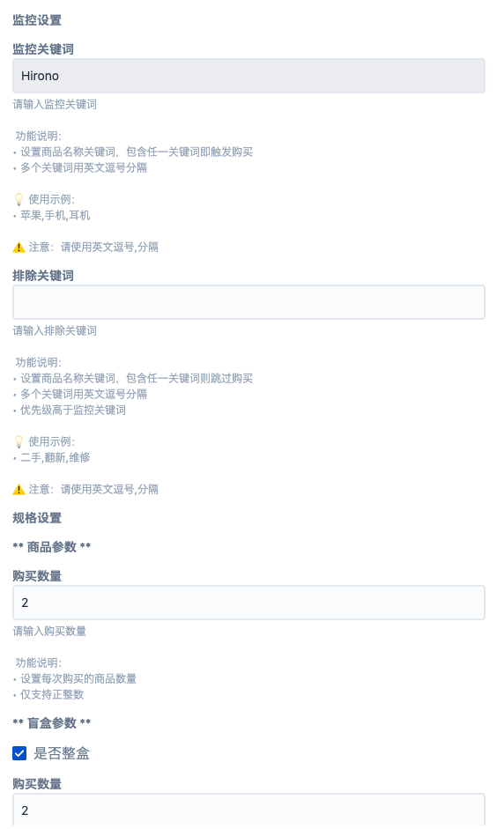504x829 pixels.
Task: Click the 仅支持正整数 note line
Action: point(52,694)
